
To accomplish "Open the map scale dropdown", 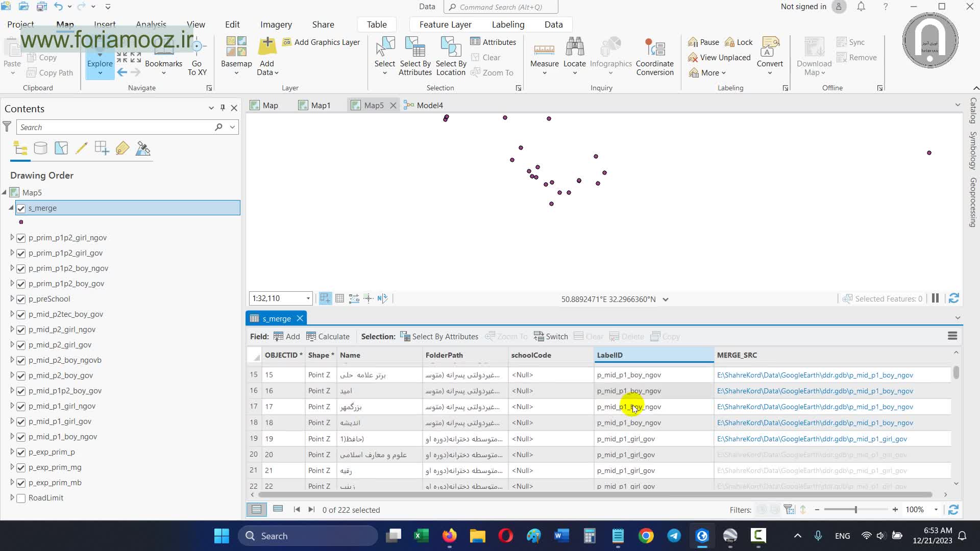I will click(308, 298).
